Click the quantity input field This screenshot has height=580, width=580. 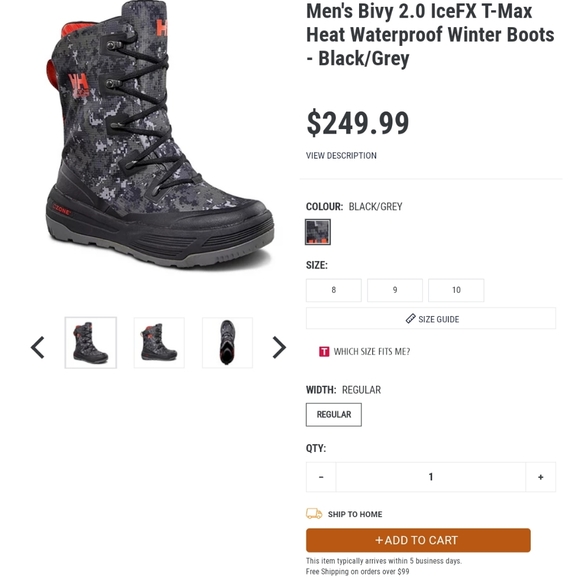coord(431,477)
